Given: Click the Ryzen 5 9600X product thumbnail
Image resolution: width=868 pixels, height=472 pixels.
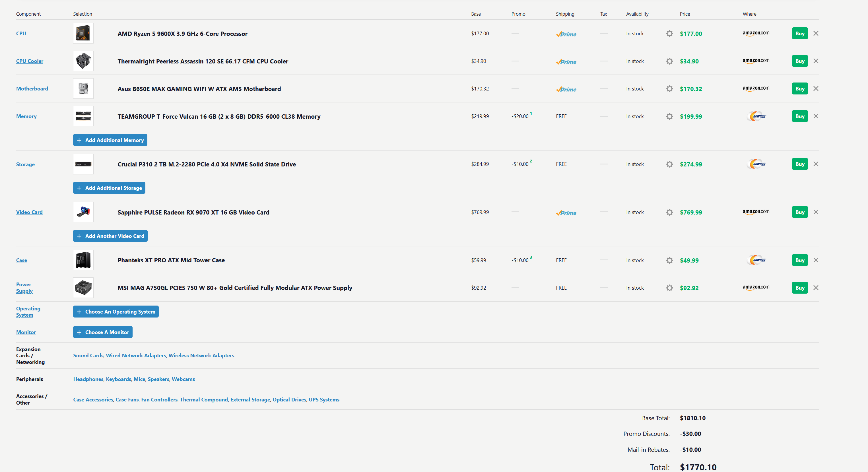Looking at the screenshot, I should click(x=83, y=33).
